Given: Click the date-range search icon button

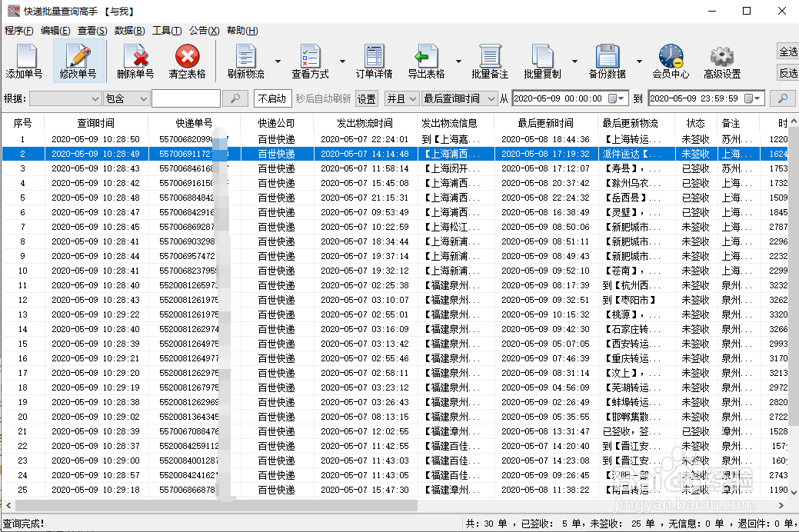Looking at the screenshot, I should pyautogui.click(x=783, y=98).
